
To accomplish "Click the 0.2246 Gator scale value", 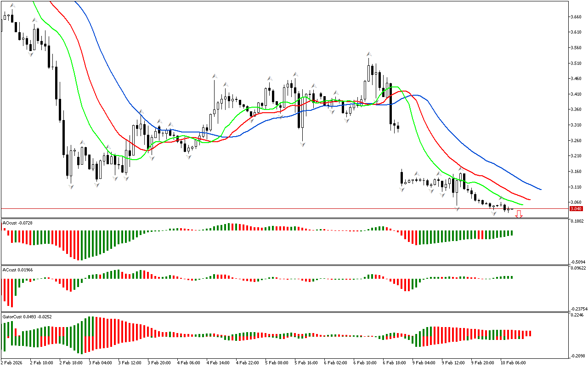I will click(x=577, y=316).
